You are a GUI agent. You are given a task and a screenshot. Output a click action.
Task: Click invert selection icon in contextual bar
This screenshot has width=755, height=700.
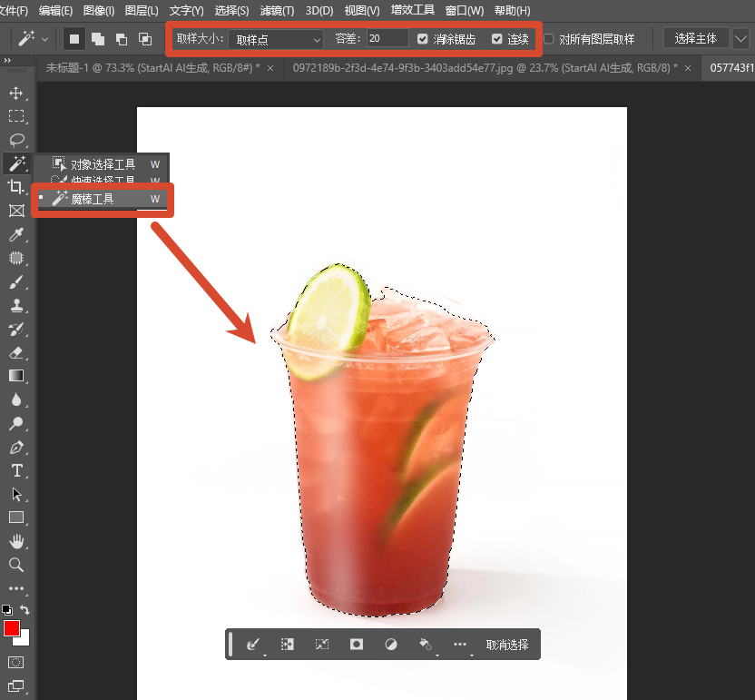point(288,644)
